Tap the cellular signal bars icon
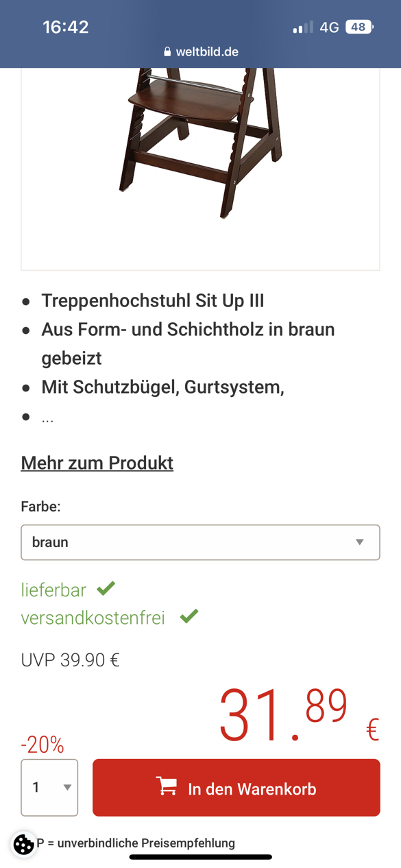Image resolution: width=401 pixels, height=868 pixels. [303, 27]
